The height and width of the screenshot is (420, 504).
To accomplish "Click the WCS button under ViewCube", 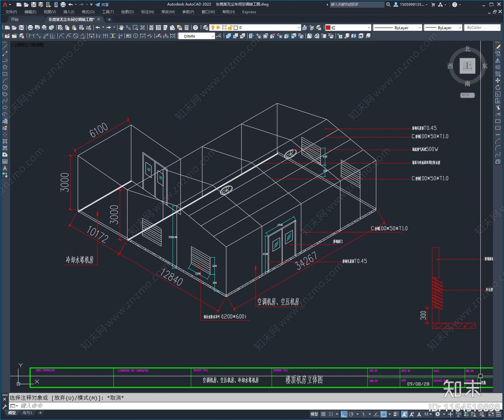I will tap(467, 95).
